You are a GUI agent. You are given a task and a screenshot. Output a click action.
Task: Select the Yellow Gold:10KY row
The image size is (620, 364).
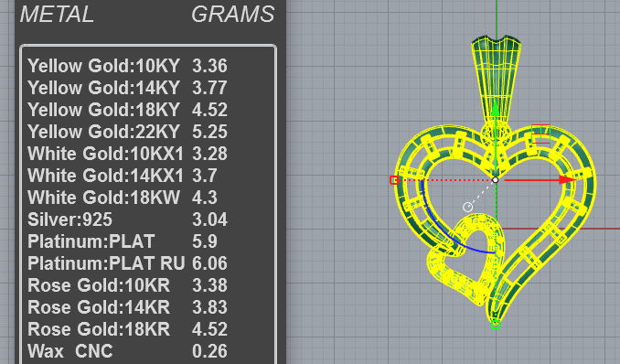click(x=127, y=66)
